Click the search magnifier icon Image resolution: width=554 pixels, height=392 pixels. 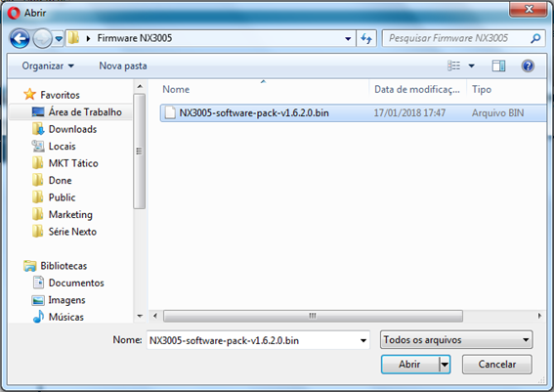(x=535, y=38)
